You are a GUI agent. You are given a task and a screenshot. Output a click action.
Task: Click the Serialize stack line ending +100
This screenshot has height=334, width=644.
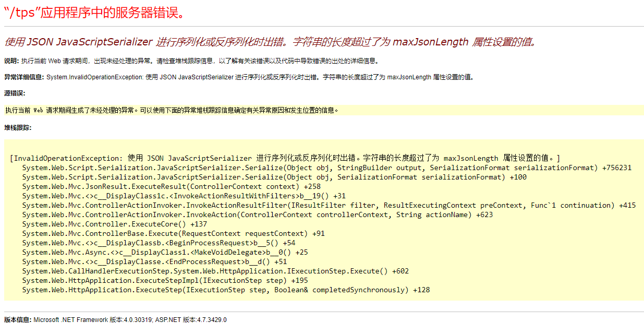click(x=274, y=177)
